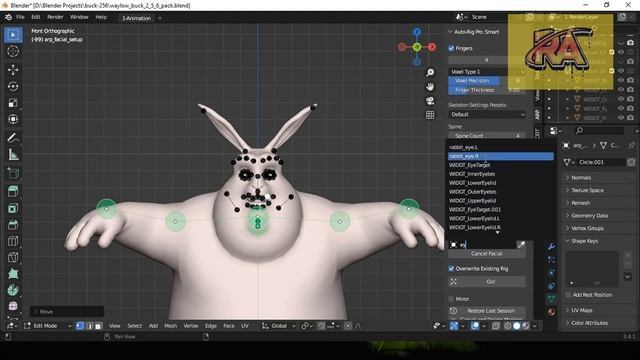
Task: Select the Measure tool
Action: (13, 154)
